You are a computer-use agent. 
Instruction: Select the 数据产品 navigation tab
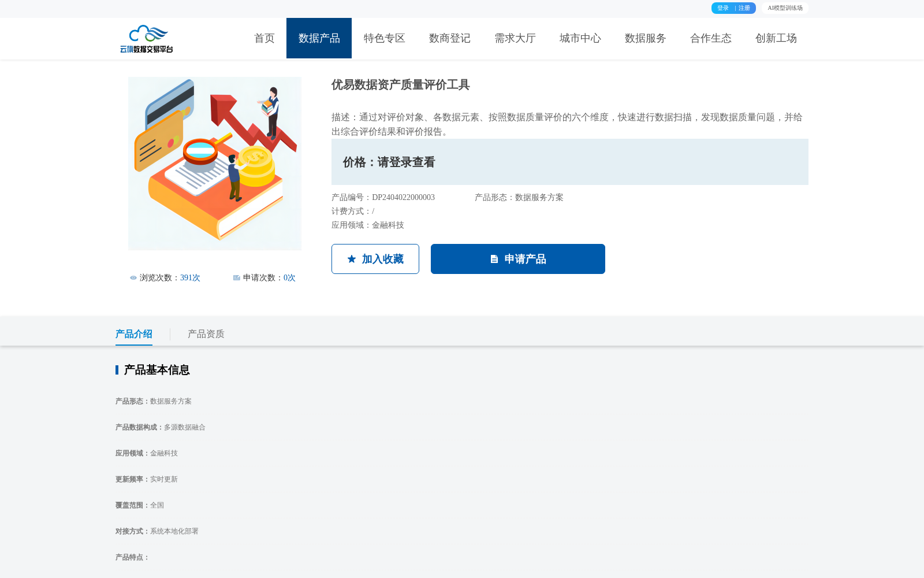coord(319,38)
